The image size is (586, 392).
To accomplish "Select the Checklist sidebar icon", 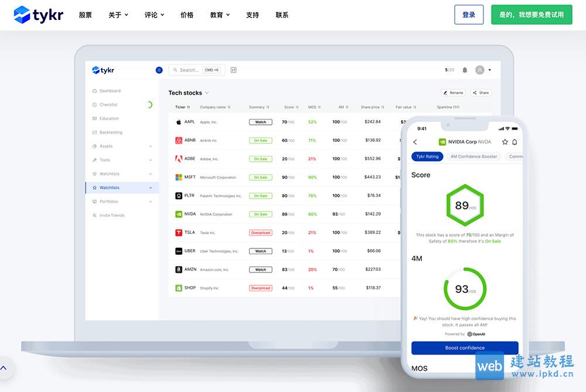I will click(x=94, y=104).
